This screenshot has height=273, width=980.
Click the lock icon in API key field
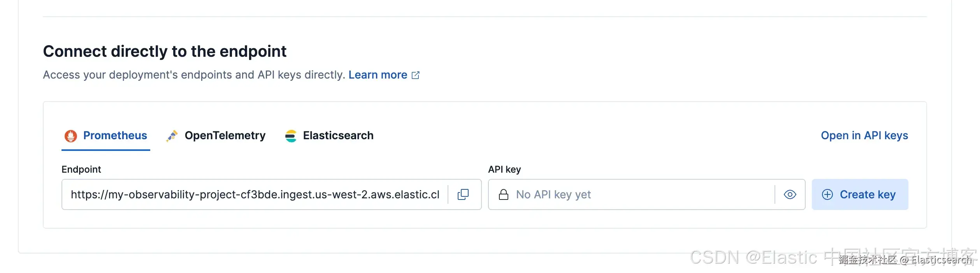(504, 194)
